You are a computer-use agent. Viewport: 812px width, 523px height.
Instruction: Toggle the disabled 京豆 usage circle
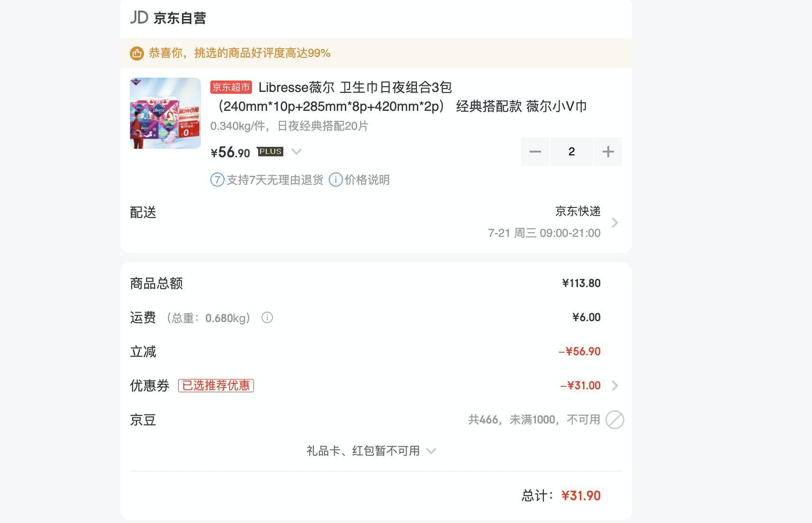614,420
